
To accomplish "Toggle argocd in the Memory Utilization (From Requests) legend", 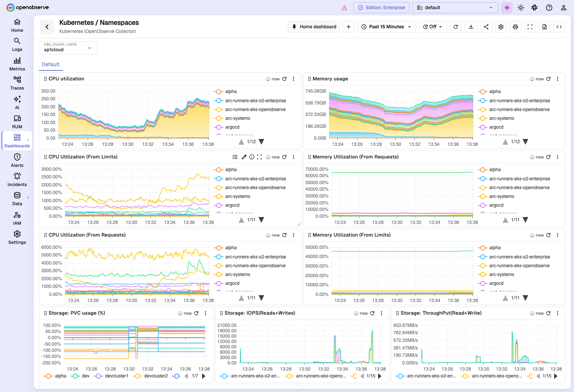I will (x=491, y=205).
